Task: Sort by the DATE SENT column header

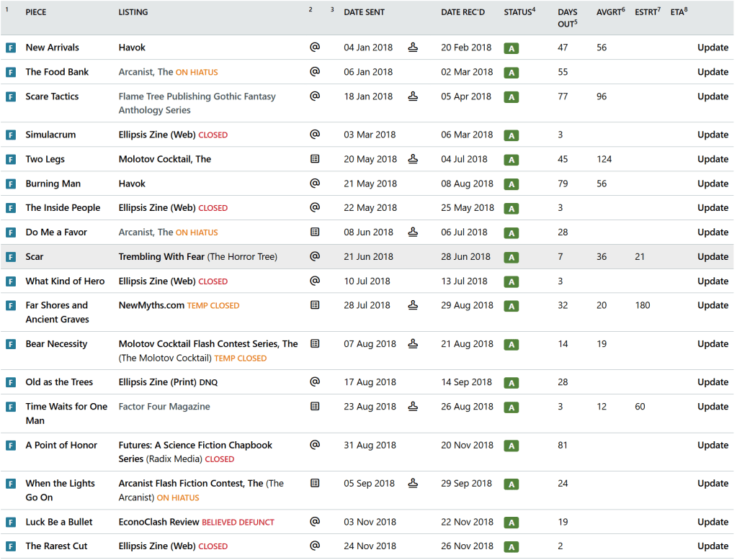Action: click(364, 12)
